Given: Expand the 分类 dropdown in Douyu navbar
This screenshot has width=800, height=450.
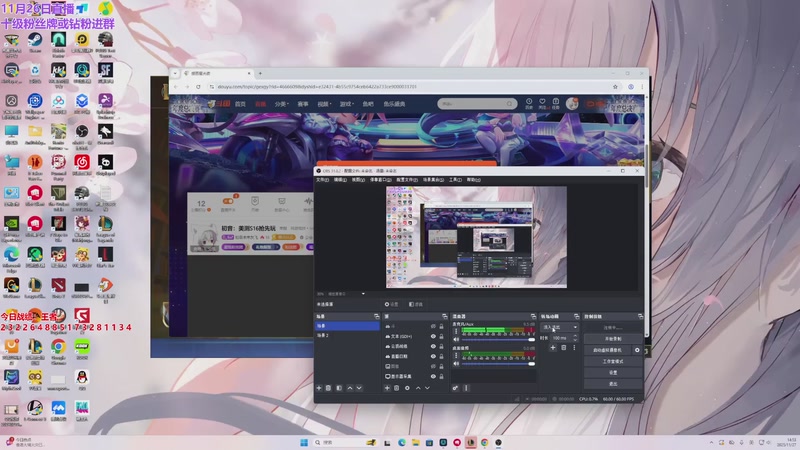Looking at the screenshot, I should coord(282,104).
